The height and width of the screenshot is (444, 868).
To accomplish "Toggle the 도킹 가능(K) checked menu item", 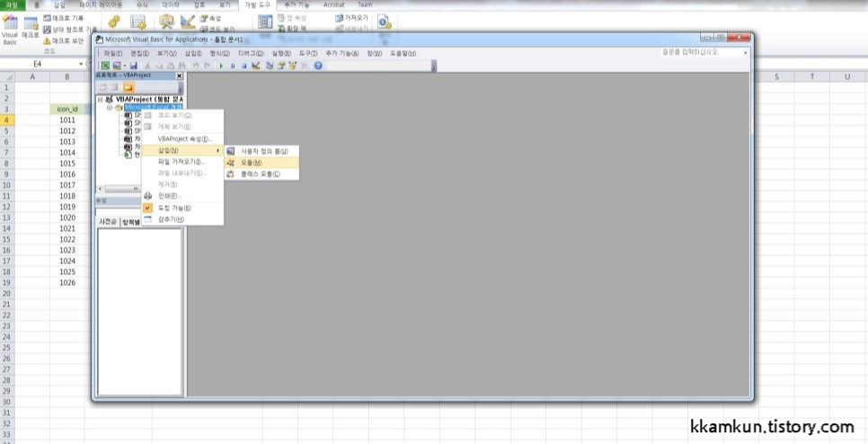I will point(182,209).
